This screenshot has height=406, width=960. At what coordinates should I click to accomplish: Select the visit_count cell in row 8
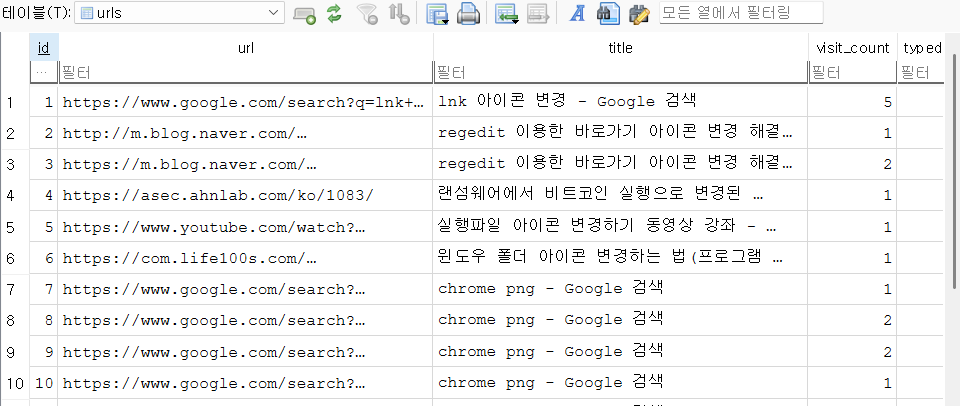852,320
